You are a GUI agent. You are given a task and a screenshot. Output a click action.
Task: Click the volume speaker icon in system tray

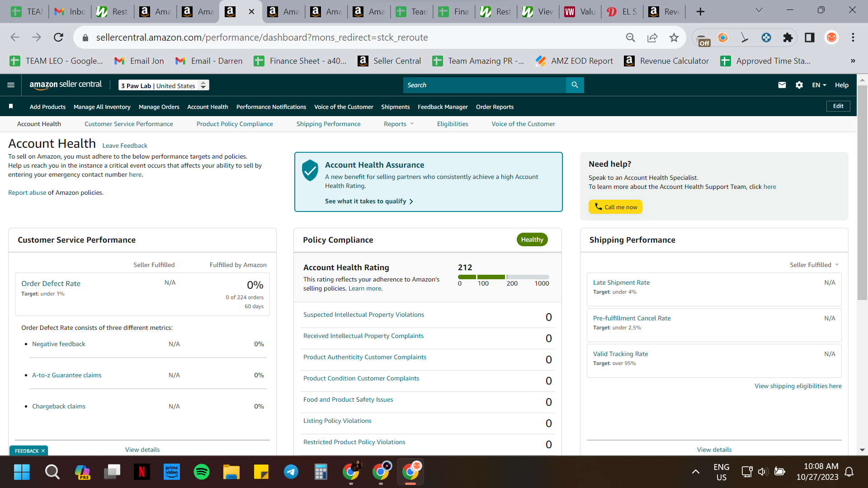tap(763, 472)
